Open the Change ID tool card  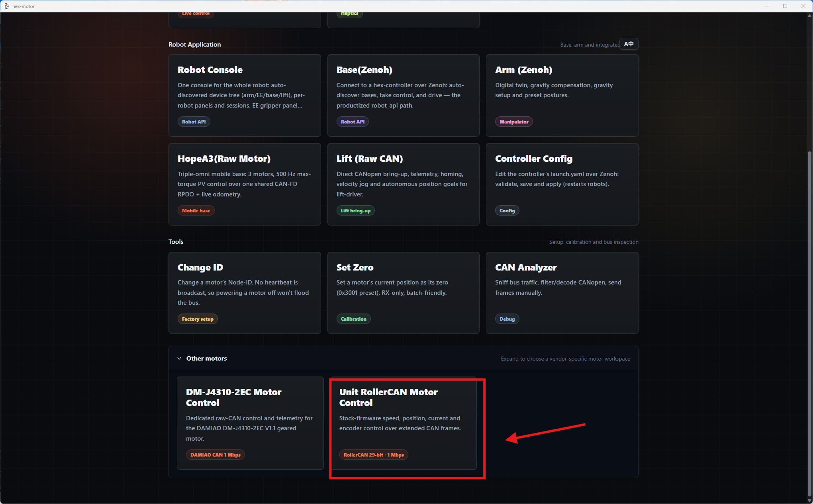click(245, 293)
